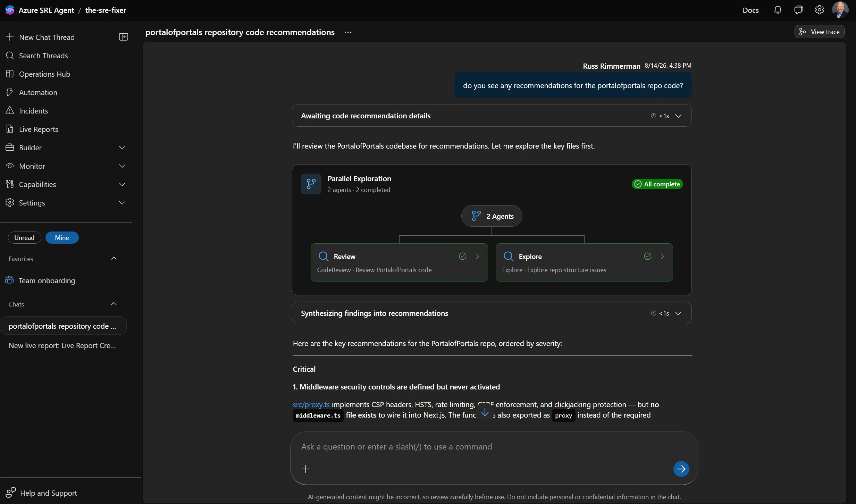This screenshot has height=504, width=856.
Task: Open thread options ellipsis menu
Action: pos(348,32)
